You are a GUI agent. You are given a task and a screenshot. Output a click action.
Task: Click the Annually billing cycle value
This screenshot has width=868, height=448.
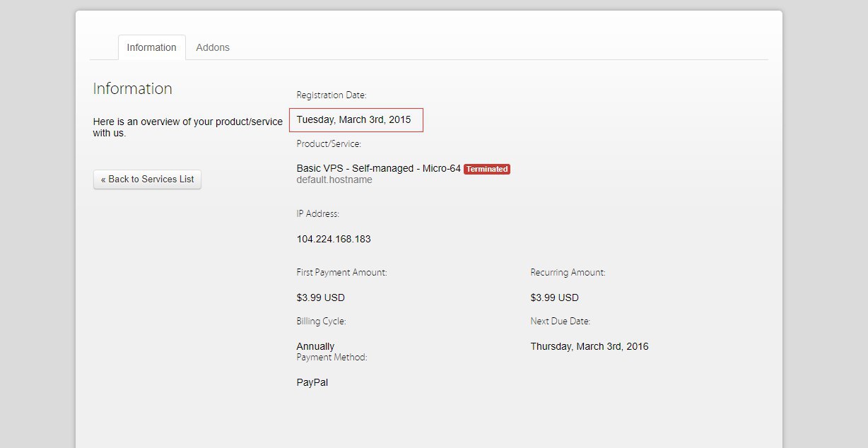click(315, 346)
